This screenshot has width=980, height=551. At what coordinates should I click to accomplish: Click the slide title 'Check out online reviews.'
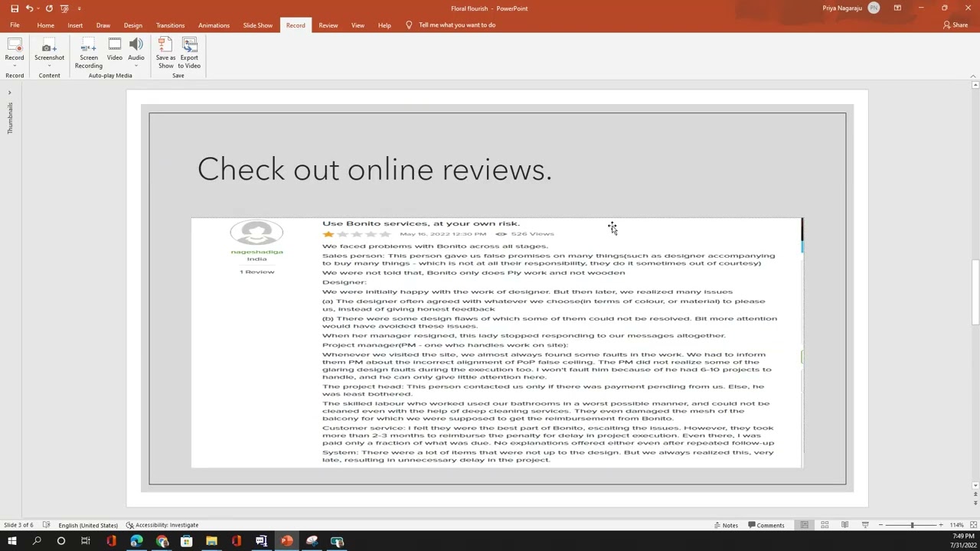(x=374, y=169)
